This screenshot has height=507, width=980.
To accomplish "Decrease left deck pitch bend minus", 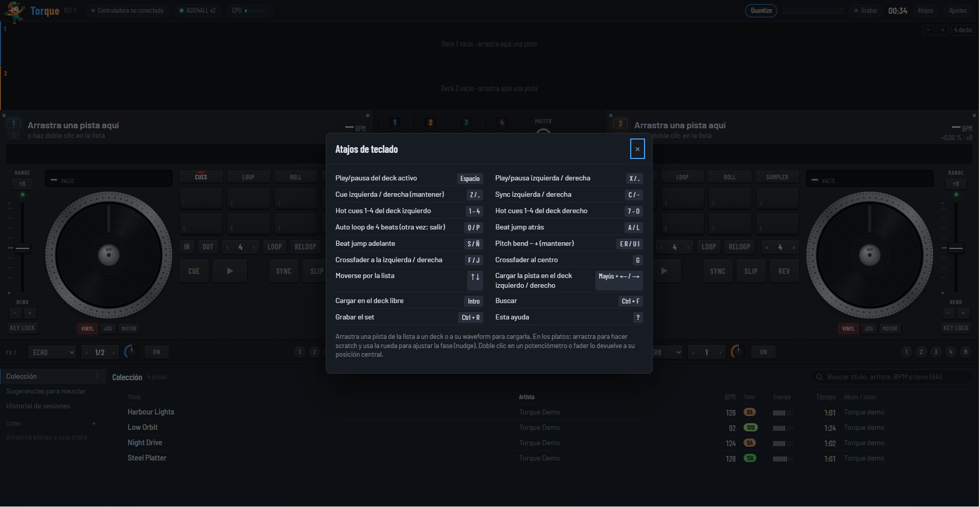I will coord(15,313).
